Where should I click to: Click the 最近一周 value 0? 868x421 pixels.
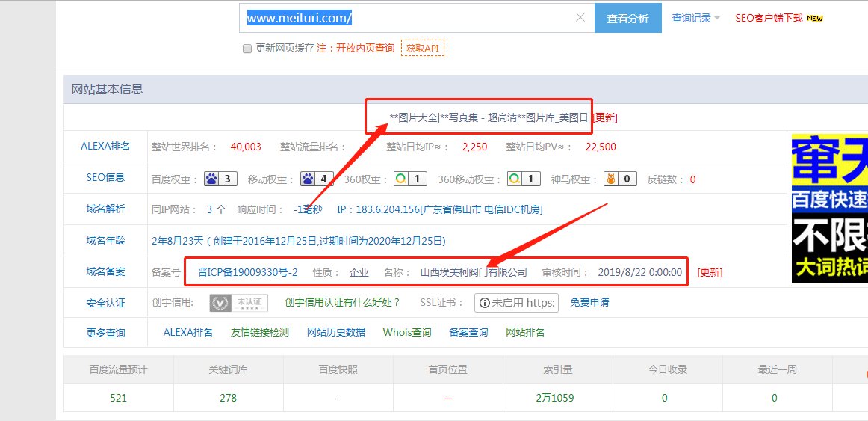[x=774, y=398]
